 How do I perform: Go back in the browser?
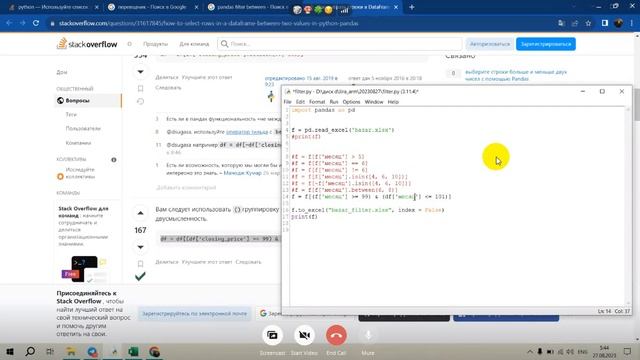(9, 23)
